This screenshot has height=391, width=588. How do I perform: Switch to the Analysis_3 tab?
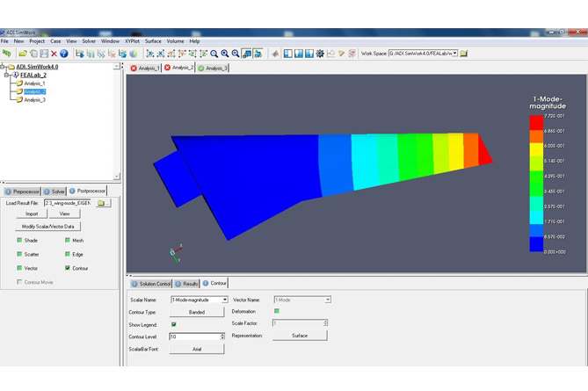tap(213, 68)
